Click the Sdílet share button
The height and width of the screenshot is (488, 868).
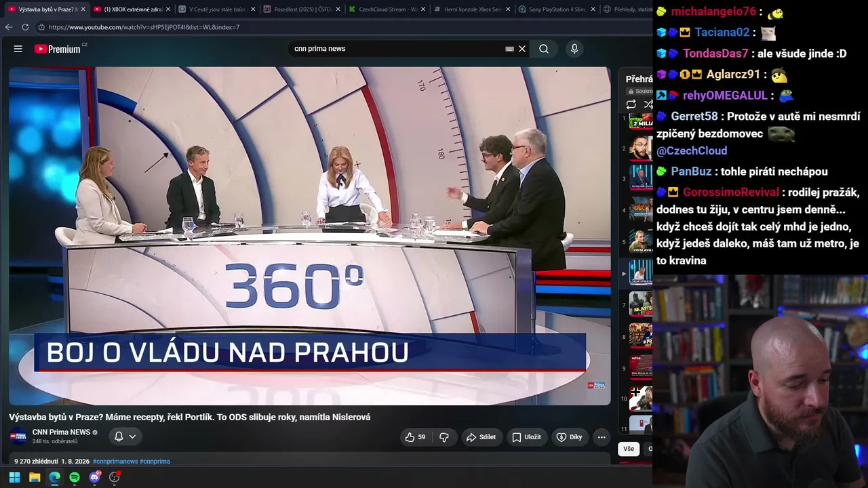pyautogui.click(x=481, y=437)
